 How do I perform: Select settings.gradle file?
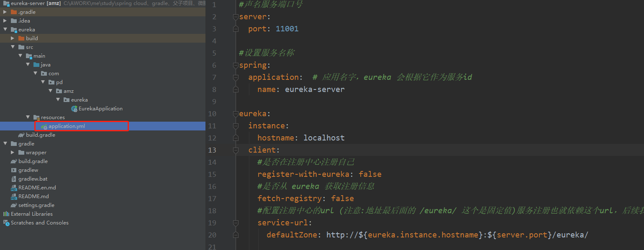[36, 205]
